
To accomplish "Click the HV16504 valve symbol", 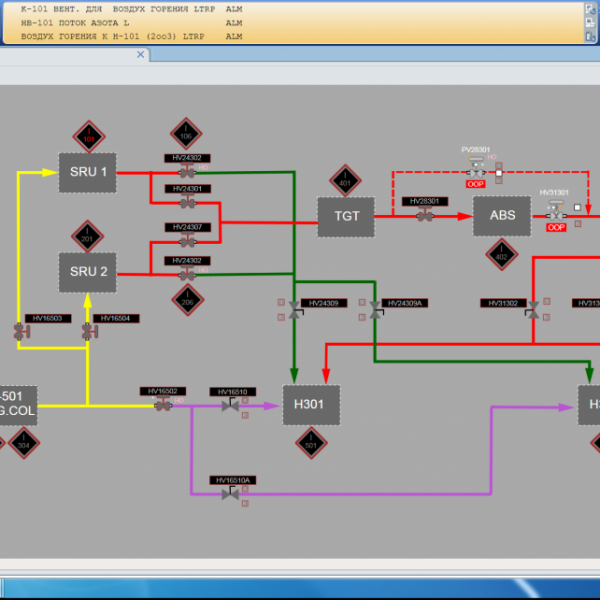I will coord(89,331).
